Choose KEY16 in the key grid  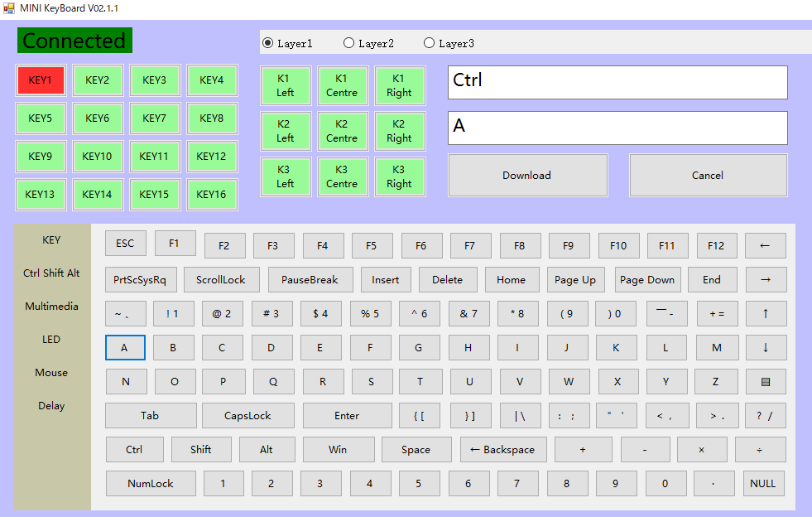tap(212, 195)
